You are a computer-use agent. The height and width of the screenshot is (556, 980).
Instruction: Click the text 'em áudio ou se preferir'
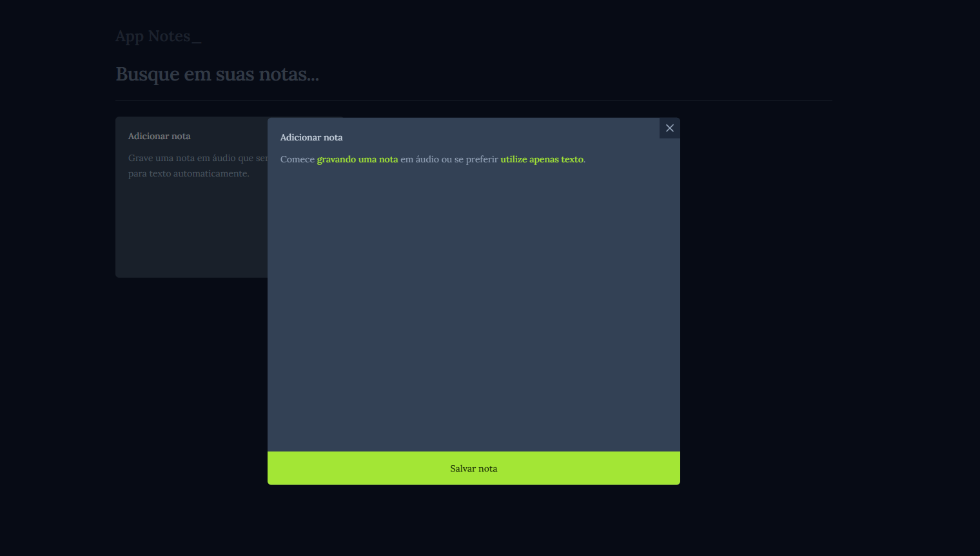449,159
